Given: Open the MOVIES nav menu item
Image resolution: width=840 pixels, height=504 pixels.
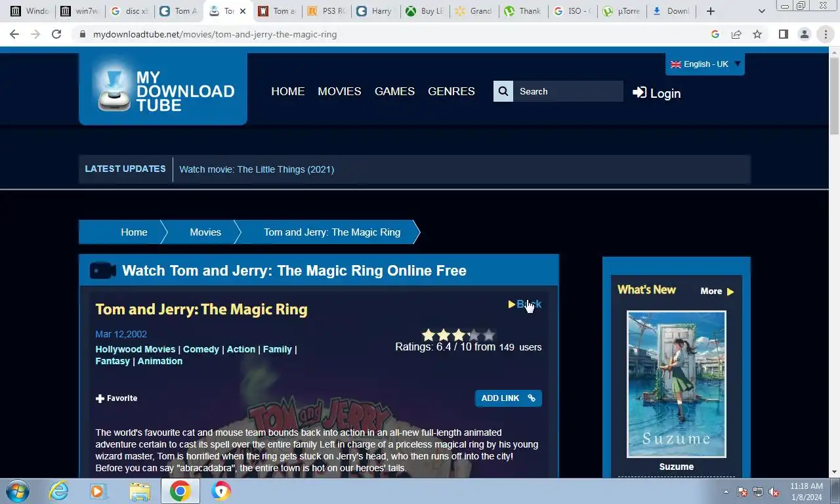Looking at the screenshot, I should coord(339,91).
